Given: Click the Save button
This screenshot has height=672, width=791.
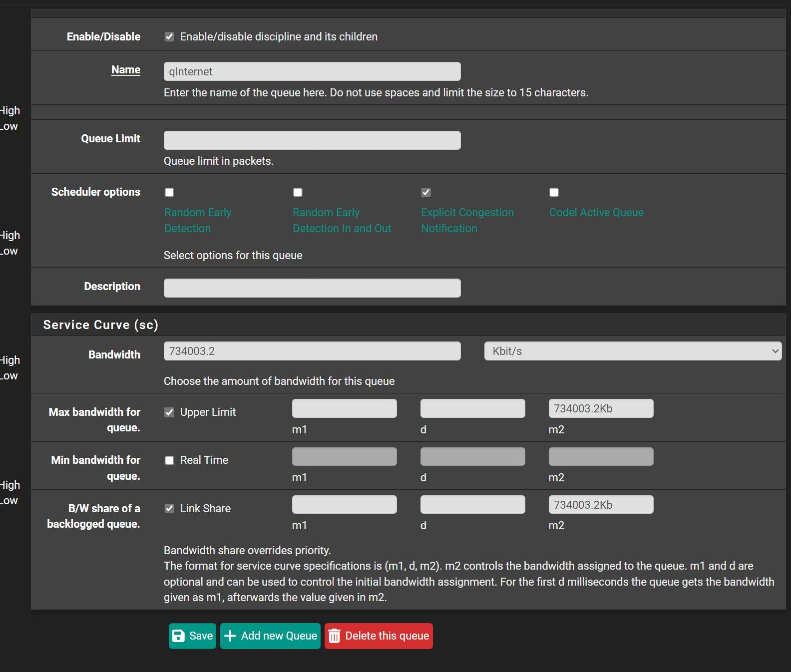Looking at the screenshot, I should pos(192,636).
